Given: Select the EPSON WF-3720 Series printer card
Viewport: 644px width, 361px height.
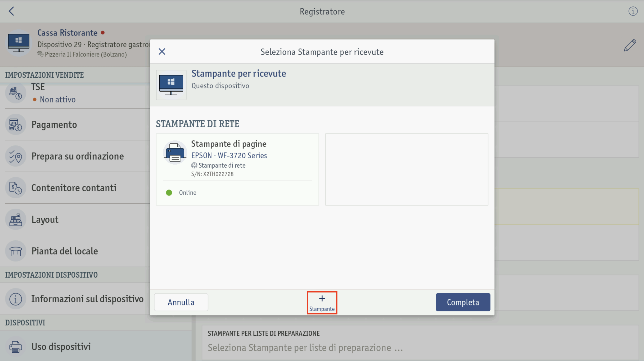Looking at the screenshot, I should [x=237, y=170].
